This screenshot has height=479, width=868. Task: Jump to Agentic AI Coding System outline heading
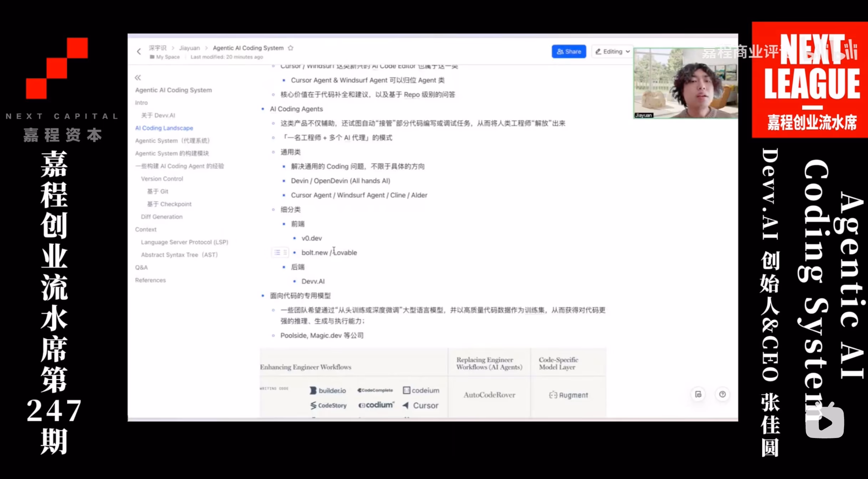click(173, 90)
